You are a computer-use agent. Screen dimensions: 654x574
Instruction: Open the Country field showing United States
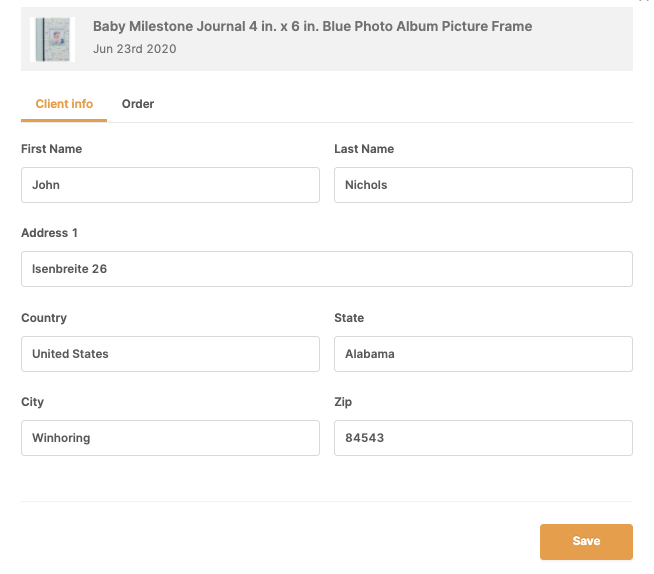[x=171, y=354]
